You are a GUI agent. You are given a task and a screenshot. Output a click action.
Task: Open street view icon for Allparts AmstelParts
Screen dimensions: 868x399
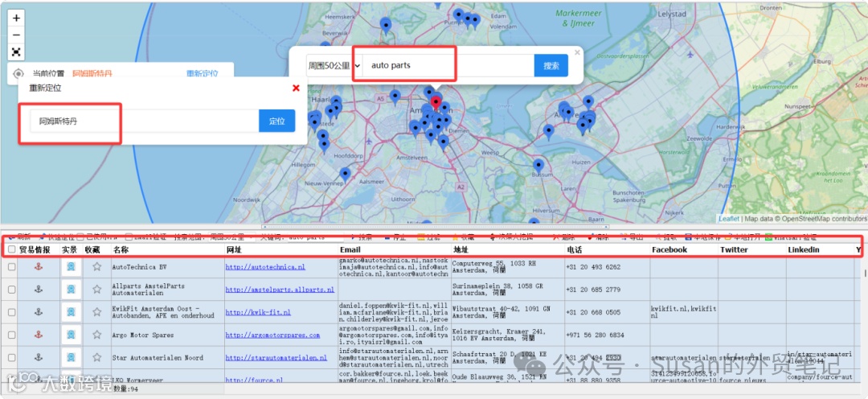pos(71,290)
